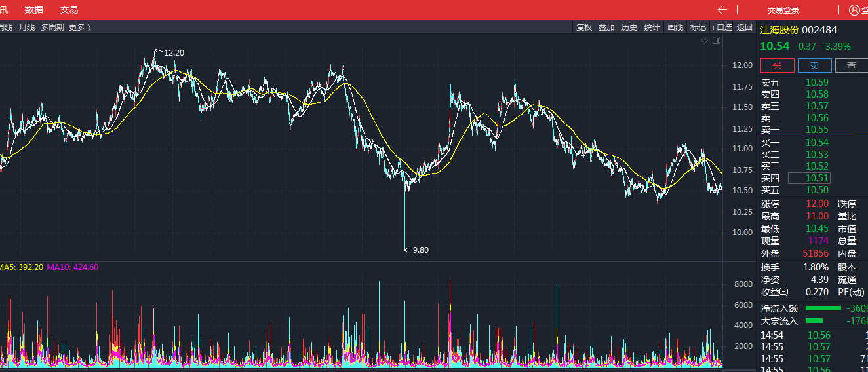
Task: Click the 买三 price 10.52
Action: click(818, 166)
